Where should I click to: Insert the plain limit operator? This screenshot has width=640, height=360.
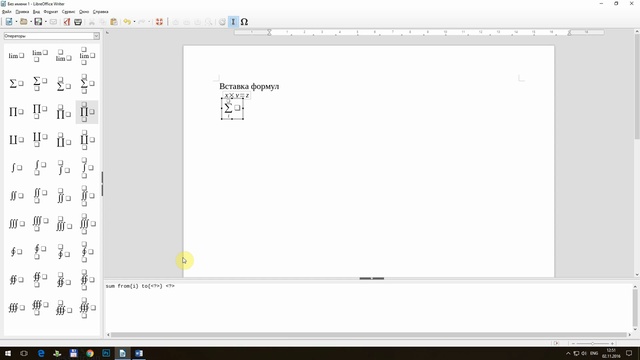(x=16, y=56)
